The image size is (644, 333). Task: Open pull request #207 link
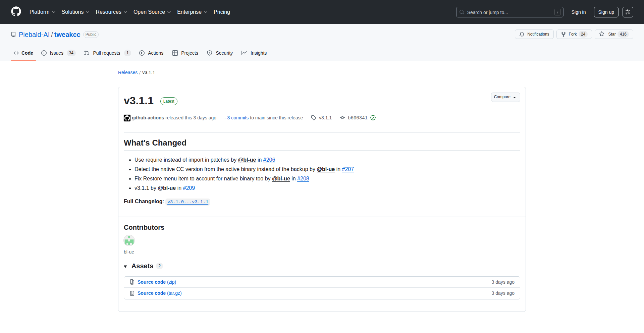point(347,169)
